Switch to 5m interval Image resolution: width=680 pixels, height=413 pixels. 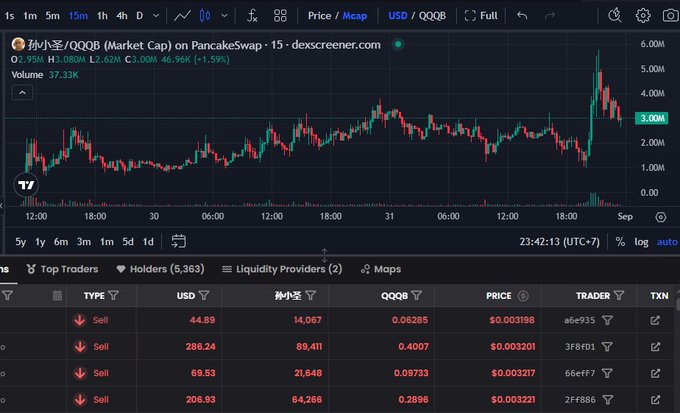(x=52, y=16)
